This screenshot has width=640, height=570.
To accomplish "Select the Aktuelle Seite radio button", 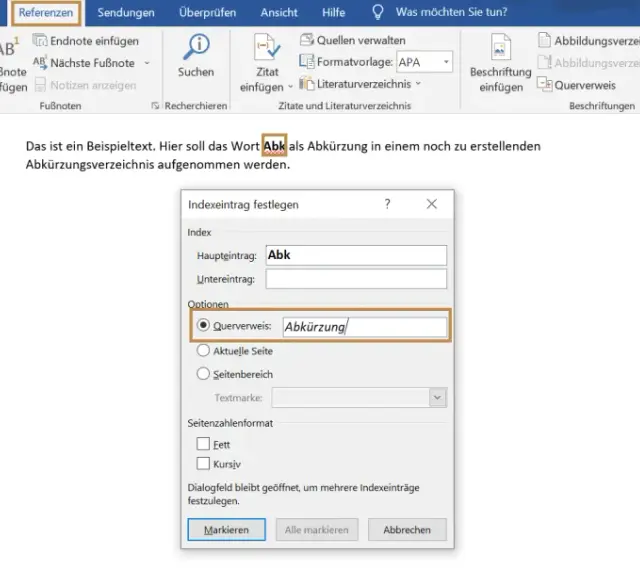I will [203, 350].
